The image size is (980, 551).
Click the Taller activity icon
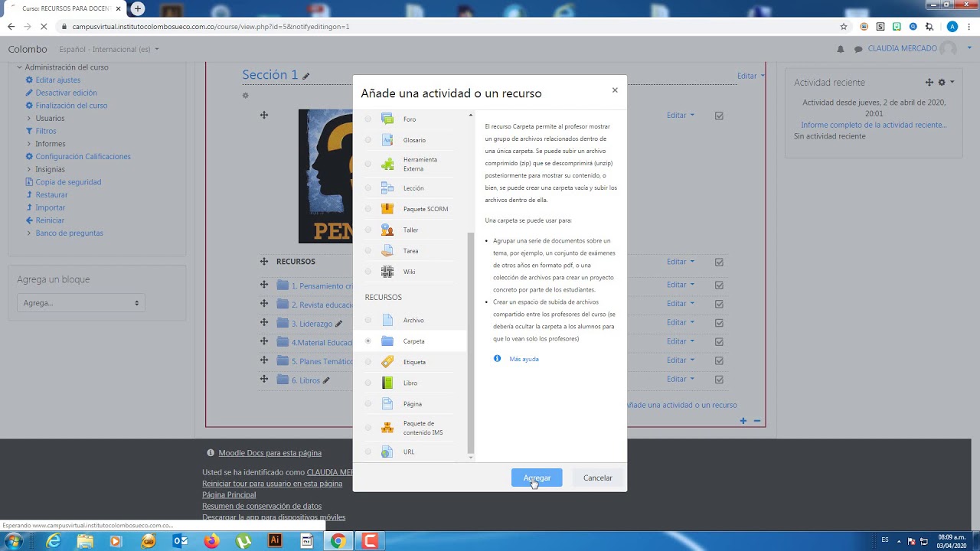point(387,230)
